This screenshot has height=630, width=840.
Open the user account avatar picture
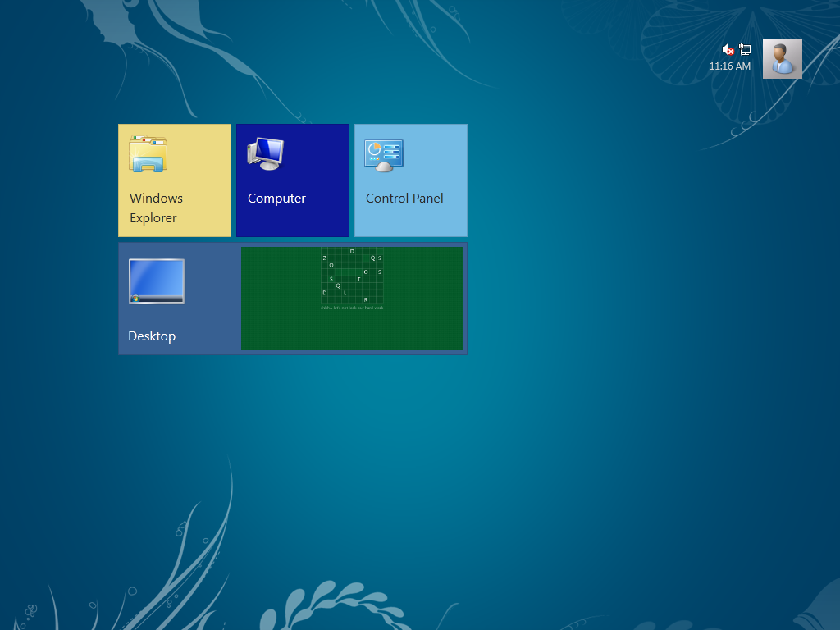click(x=782, y=59)
